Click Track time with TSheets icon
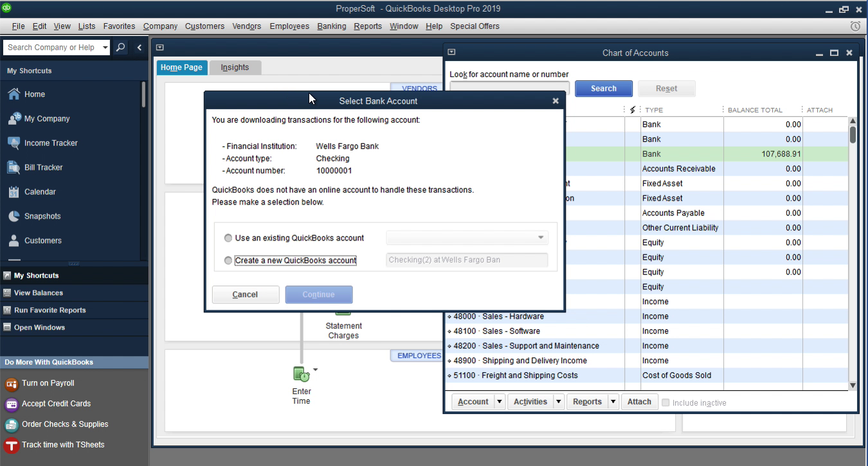868x466 pixels. [11, 445]
